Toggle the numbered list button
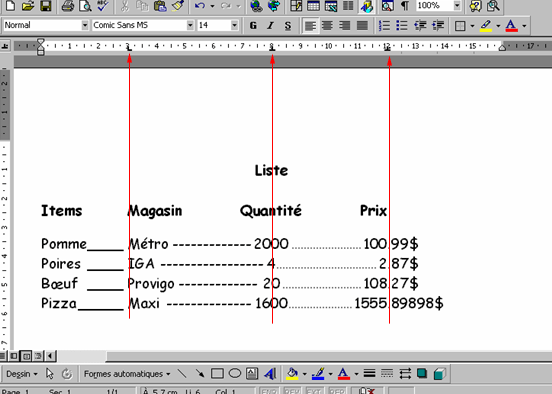Screen dimensions: 552x394 point(384,25)
